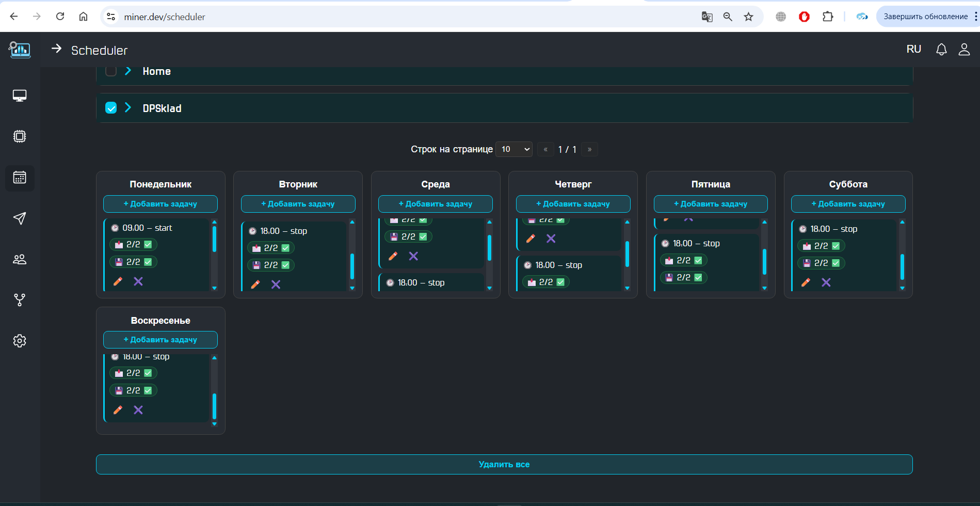Expand the DPSklad group chevron

tap(128, 108)
